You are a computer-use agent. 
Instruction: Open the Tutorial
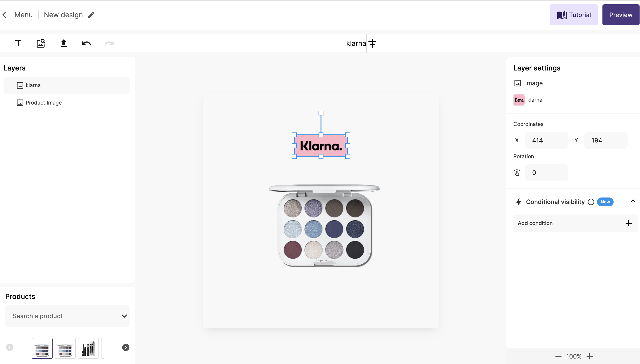pos(574,15)
